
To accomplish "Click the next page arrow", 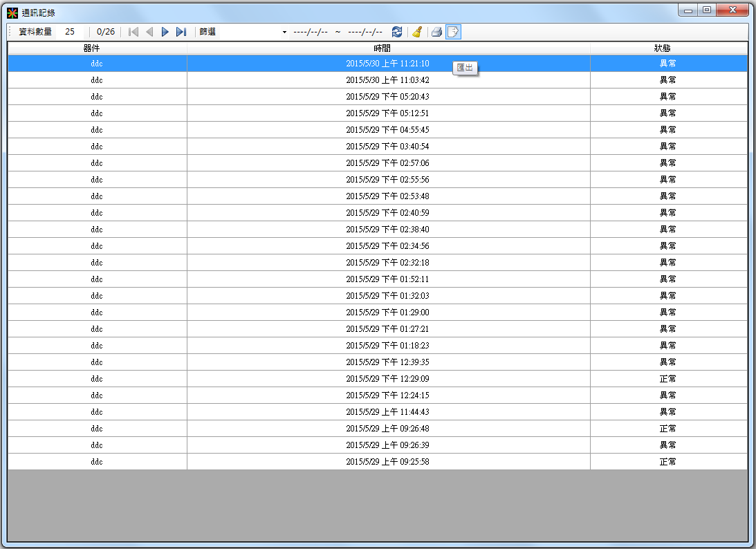I will tap(165, 32).
